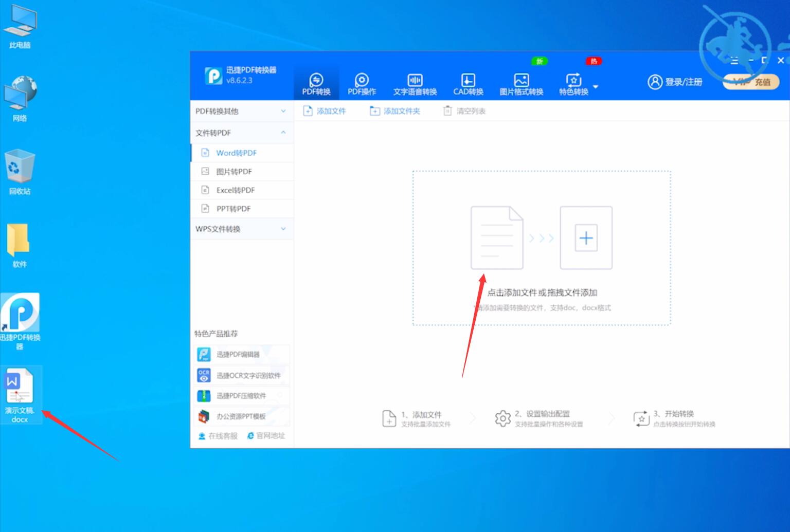Click the 添加文件夹 button

point(395,111)
